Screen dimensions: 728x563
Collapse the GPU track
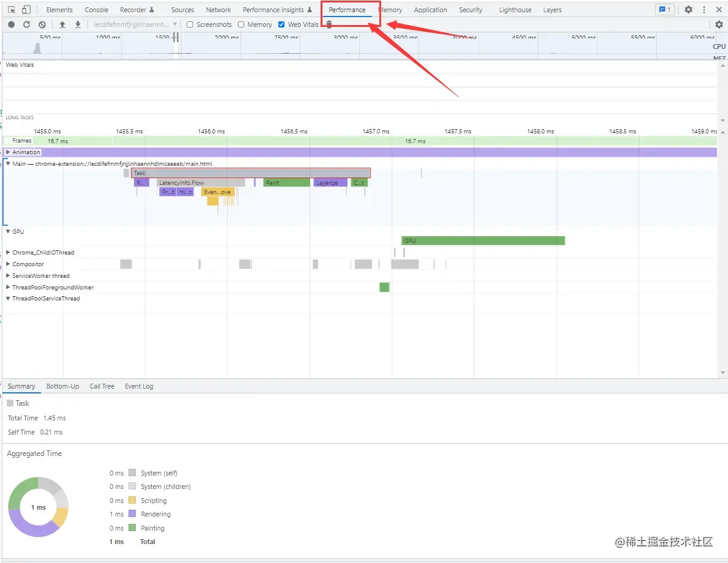pos(8,231)
